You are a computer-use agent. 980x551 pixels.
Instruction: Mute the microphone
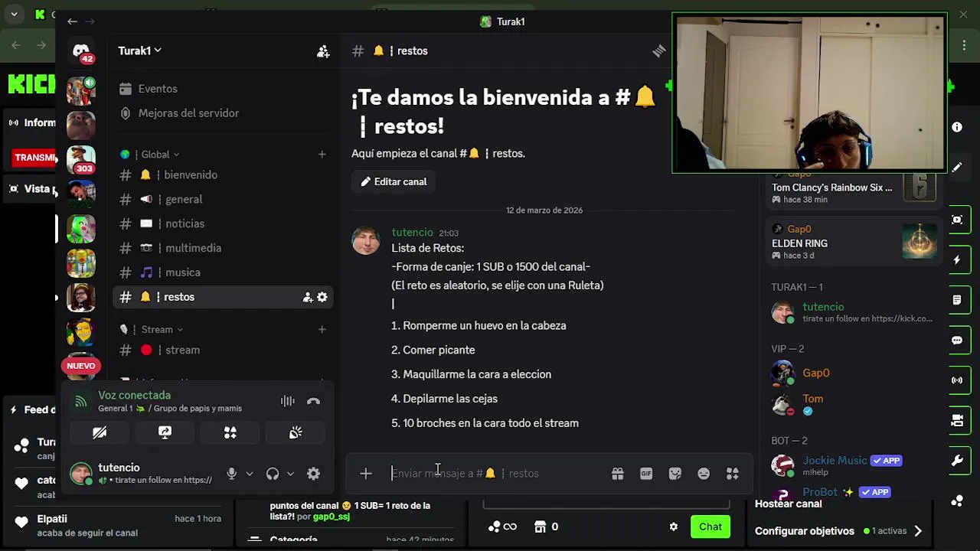(x=231, y=474)
